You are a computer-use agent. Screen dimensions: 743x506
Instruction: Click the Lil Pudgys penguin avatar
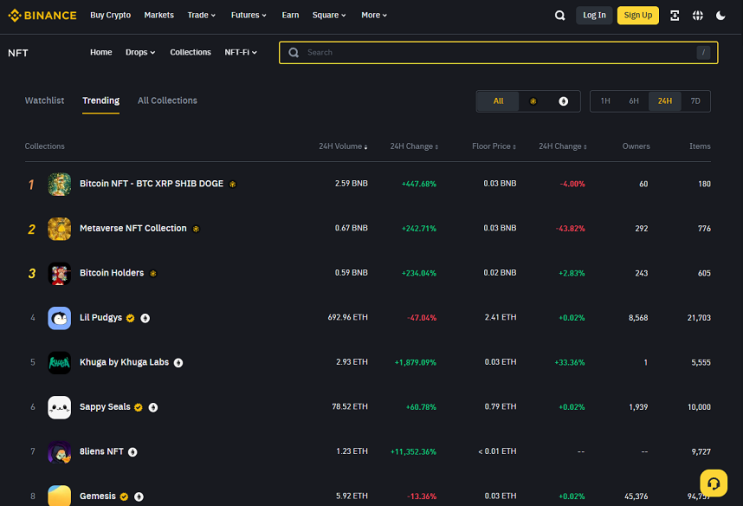pos(59,318)
